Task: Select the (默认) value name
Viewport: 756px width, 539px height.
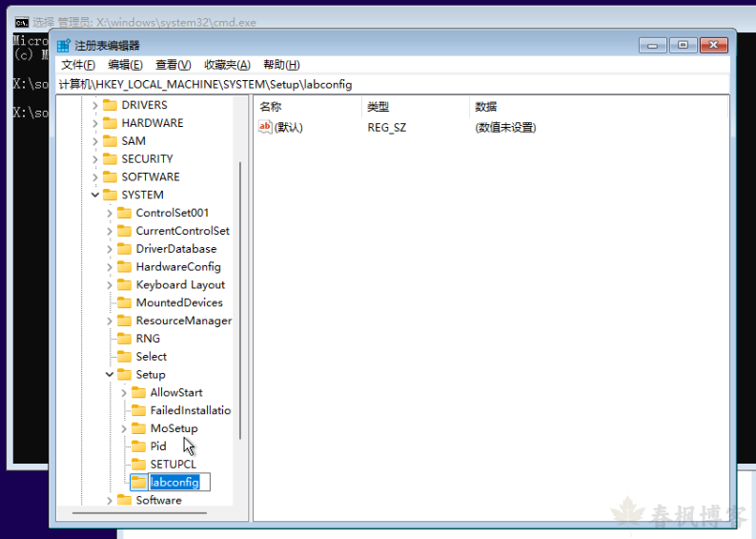Action: pyautogui.click(x=288, y=128)
